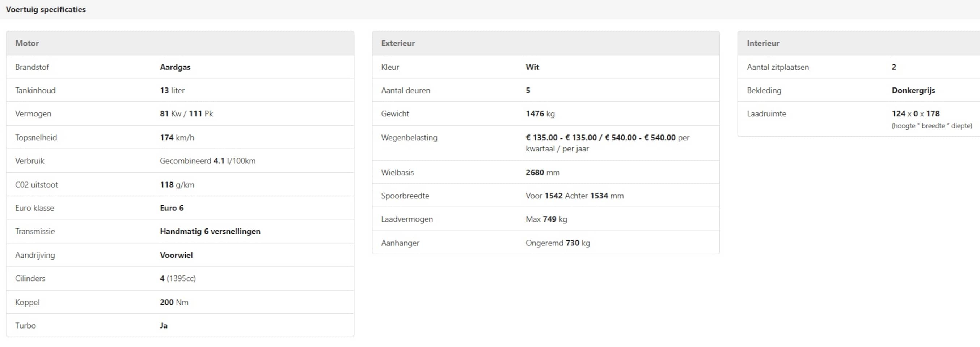Click the 'Bekleding' label
Viewport: 980px width, 347px height.
764,90
